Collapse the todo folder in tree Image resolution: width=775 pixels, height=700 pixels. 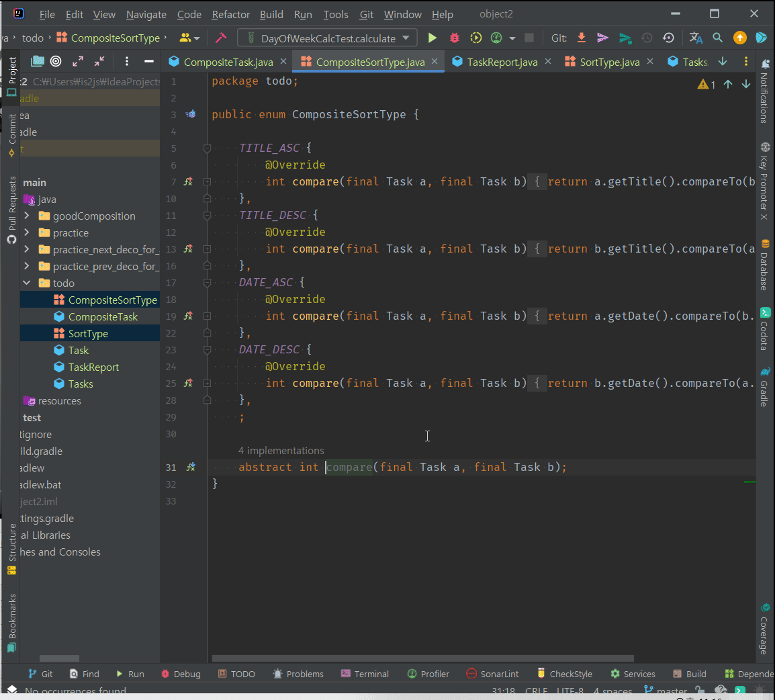coord(27,283)
